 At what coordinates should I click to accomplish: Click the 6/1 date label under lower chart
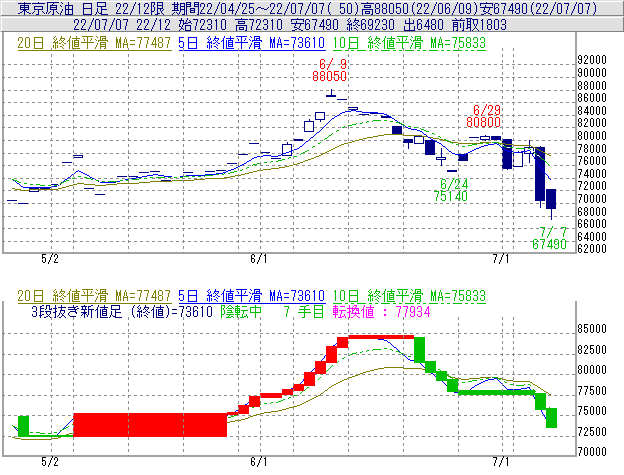pyautogui.click(x=259, y=462)
